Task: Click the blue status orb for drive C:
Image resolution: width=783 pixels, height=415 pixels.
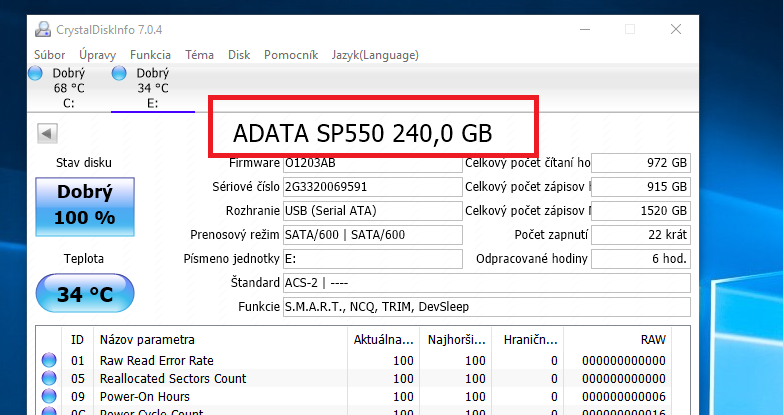Action: (35, 73)
